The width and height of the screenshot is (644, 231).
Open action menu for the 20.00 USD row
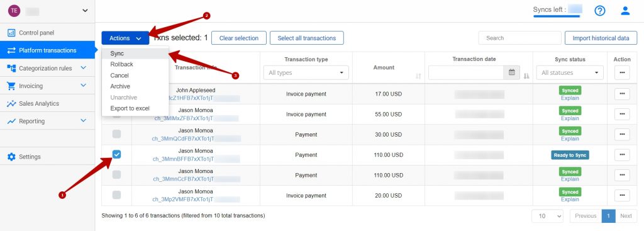coord(622,196)
